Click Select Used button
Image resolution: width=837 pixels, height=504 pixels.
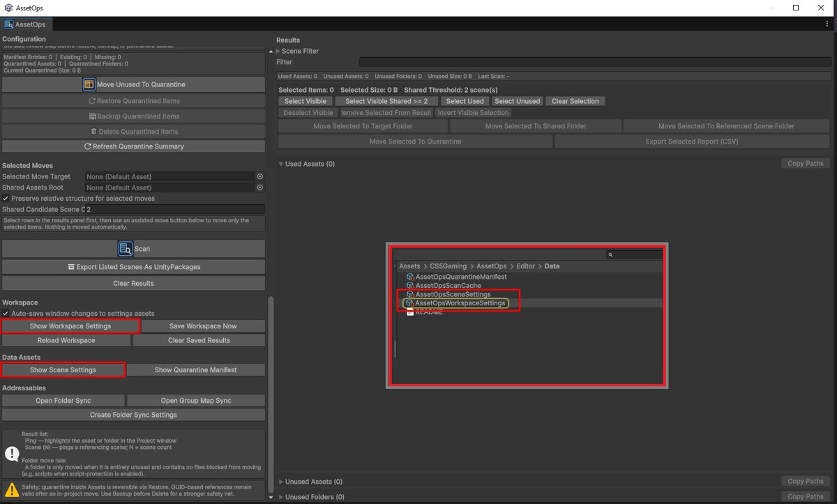(465, 101)
